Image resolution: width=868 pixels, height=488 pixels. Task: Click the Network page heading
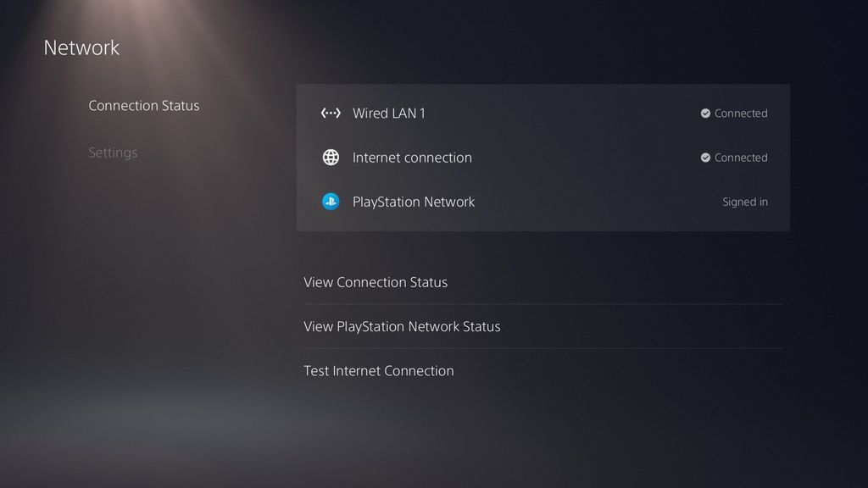pyautogui.click(x=81, y=47)
